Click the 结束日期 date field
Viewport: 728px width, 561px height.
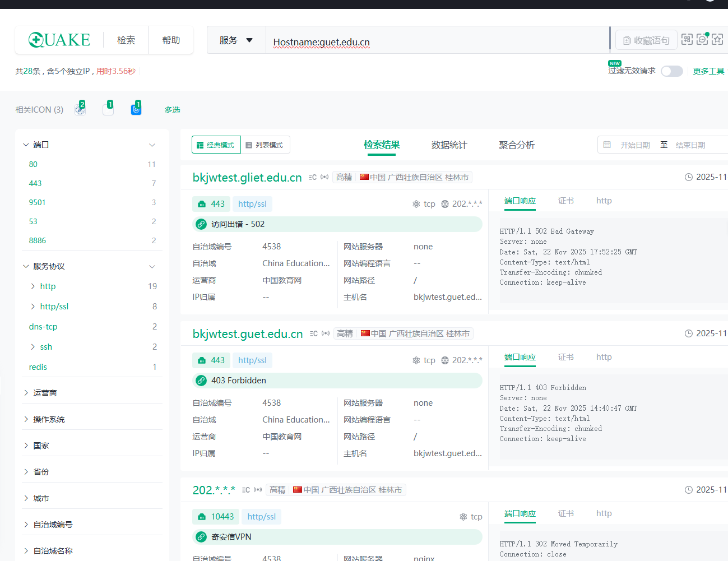click(690, 145)
